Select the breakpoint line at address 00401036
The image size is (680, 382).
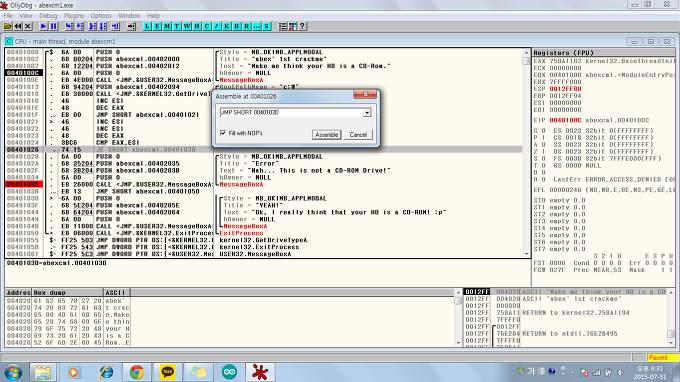point(23,185)
